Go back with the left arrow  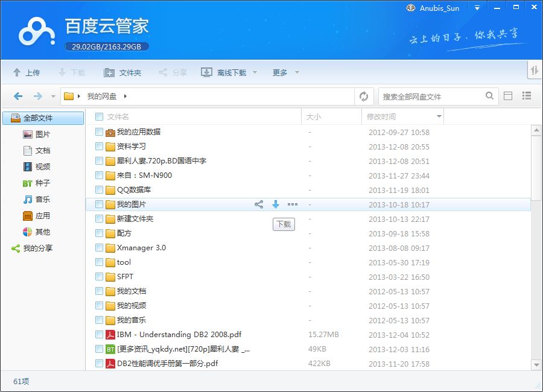[x=18, y=96]
